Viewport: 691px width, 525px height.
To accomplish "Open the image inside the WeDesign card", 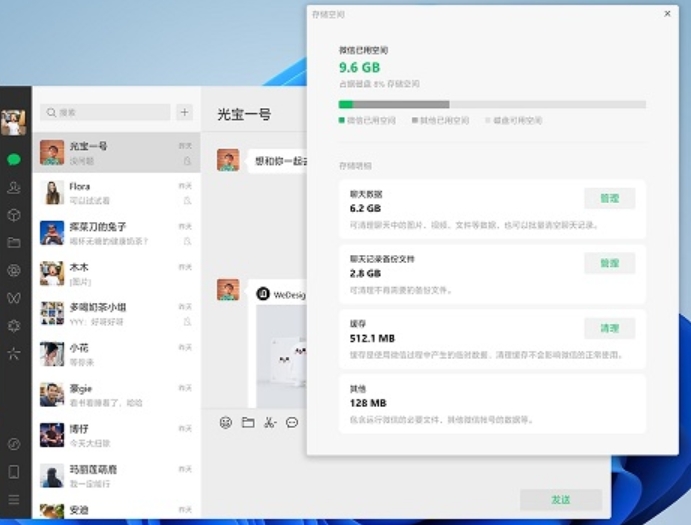I will click(281, 356).
